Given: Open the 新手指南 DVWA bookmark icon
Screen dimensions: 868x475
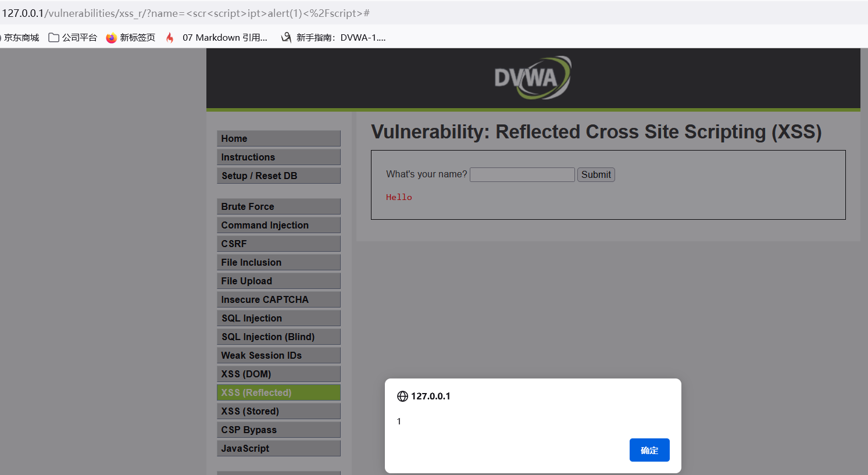Looking at the screenshot, I should (x=286, y=38).
